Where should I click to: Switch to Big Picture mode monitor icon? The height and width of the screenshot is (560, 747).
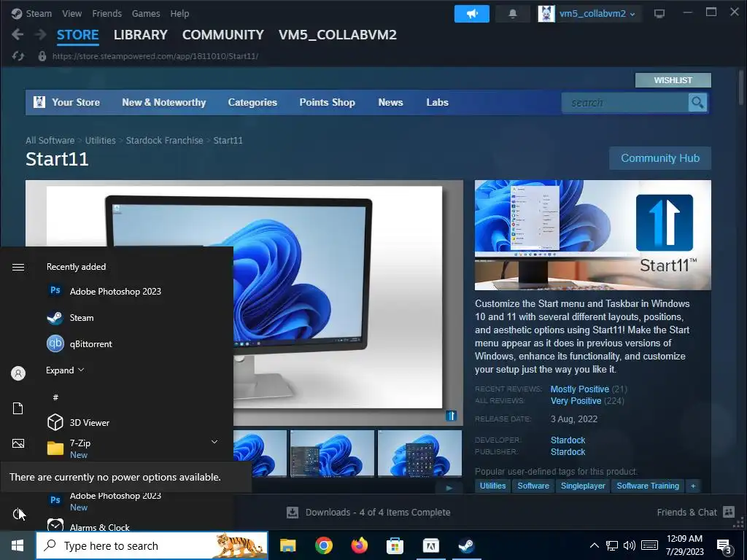(659, 14)
